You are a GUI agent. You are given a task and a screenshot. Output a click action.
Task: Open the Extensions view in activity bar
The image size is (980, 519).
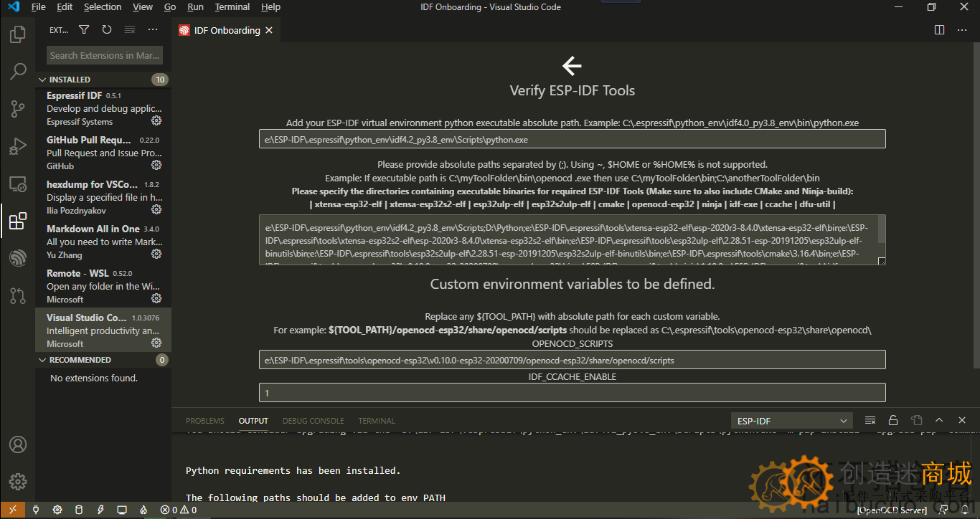pos(18,221)
